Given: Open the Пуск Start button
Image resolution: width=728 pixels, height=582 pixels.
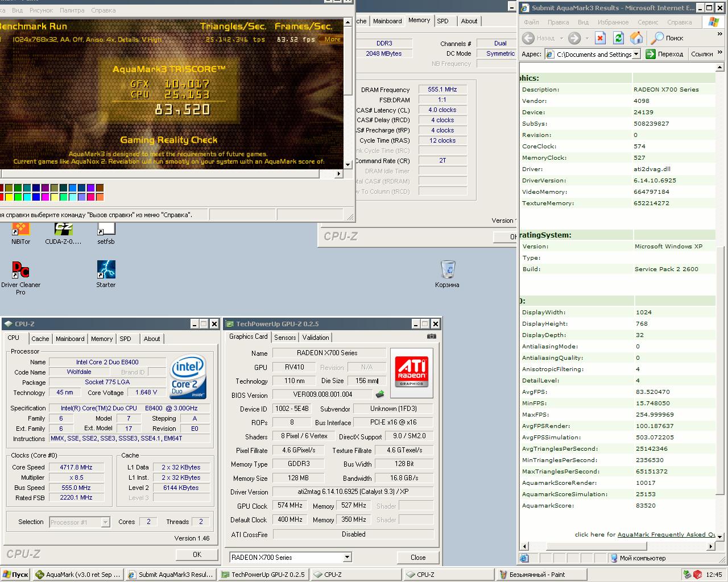Looking at the screenshot, I should pyautogui.click(x=15, y=575).
